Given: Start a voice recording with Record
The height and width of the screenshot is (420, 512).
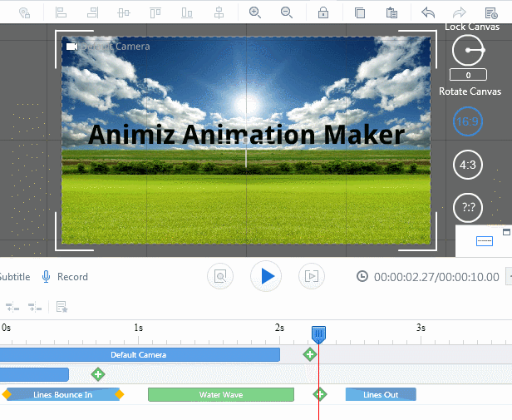Looking at the screenshot, I should (x=65, y=277).
